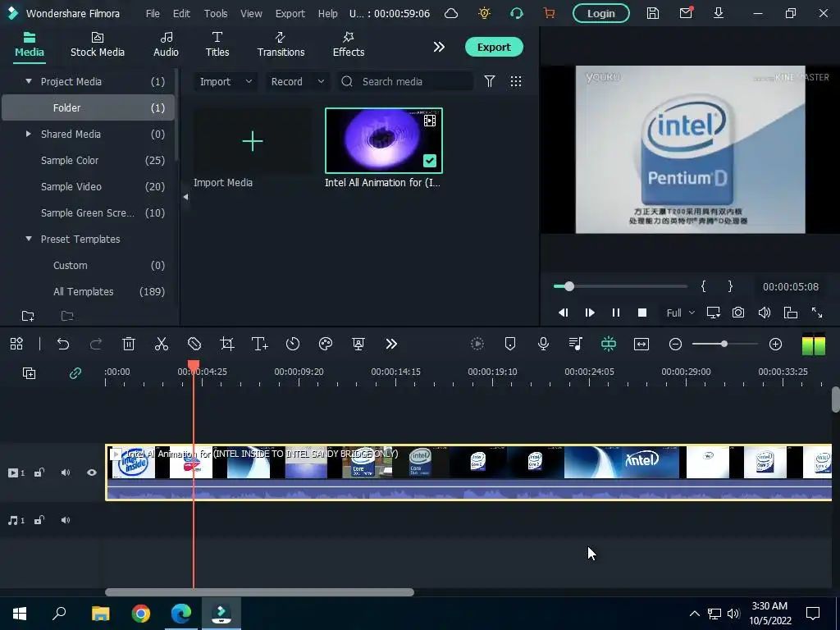Hide video track 1 with eye icon
The image size is (840, 630).
tap(92, 472)
